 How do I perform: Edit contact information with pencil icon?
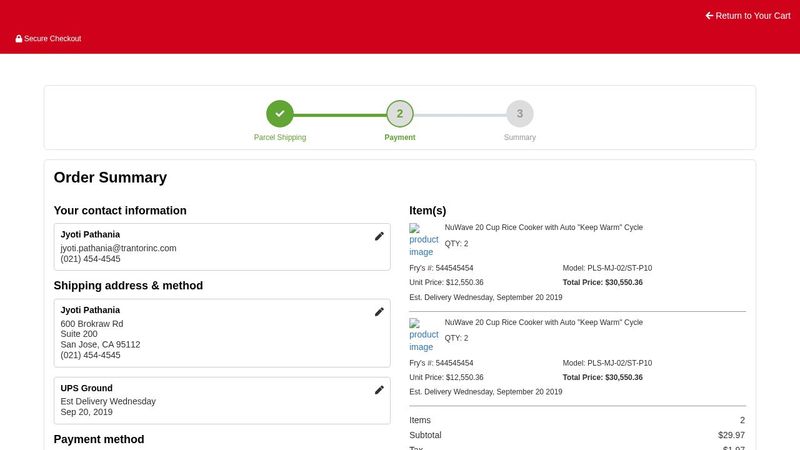pos(379,236)
